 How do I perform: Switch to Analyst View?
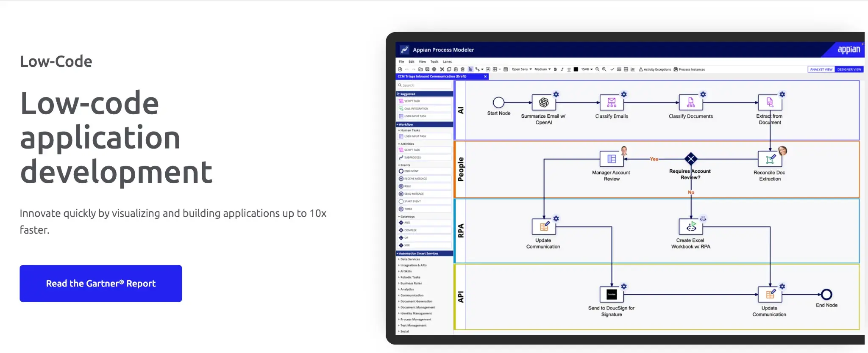(821, 69)
